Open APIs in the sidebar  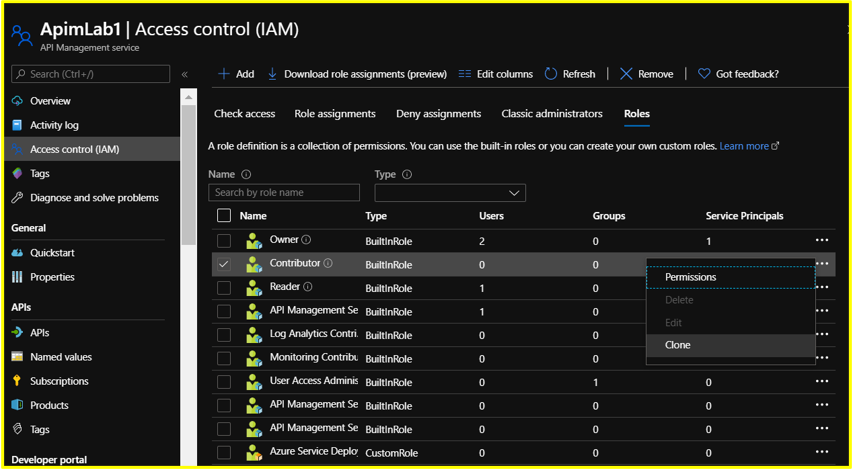pyautogui.click(x=40, y=333)
